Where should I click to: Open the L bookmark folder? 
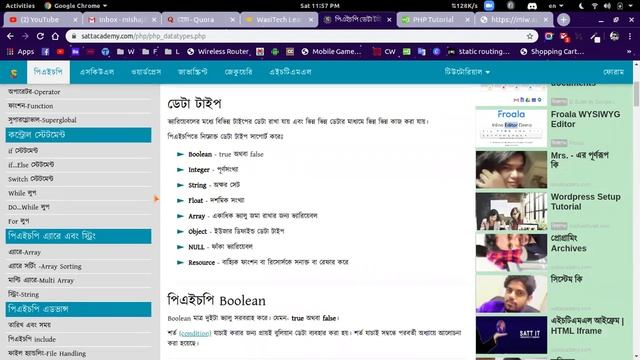coord(172,52)
